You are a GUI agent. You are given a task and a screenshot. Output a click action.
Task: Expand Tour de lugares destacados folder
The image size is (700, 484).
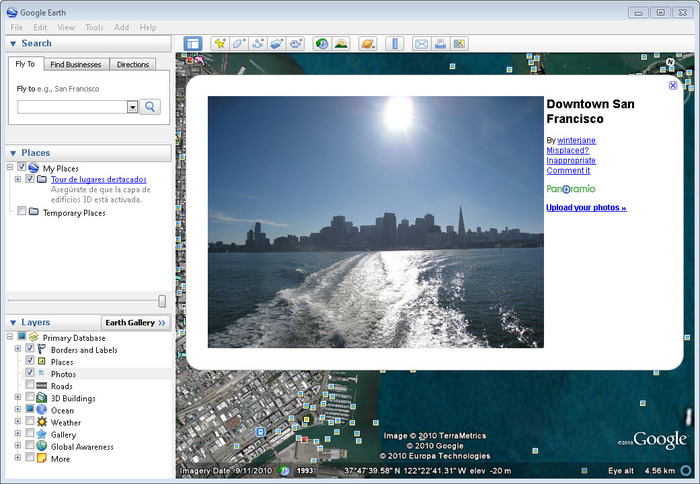point(18,179)
